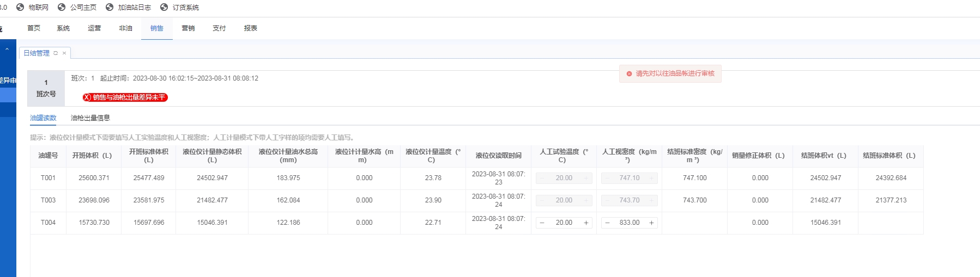The image size is (980, 277).
Task: Switch to the 油枪出量信息 tab
Action: point(90,118)
